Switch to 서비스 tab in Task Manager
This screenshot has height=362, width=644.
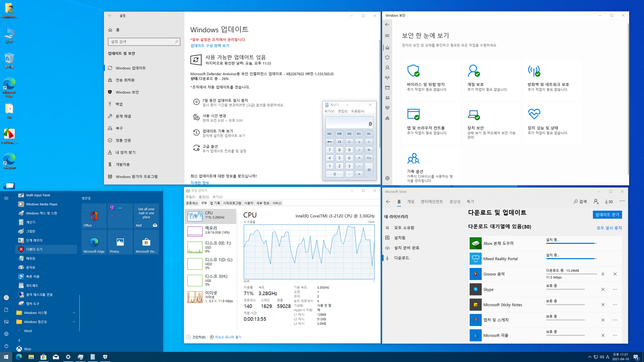[277, 203]
